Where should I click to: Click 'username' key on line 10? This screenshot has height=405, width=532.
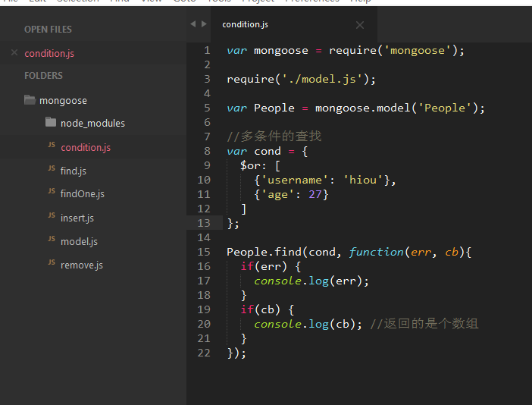click(295, 180)
